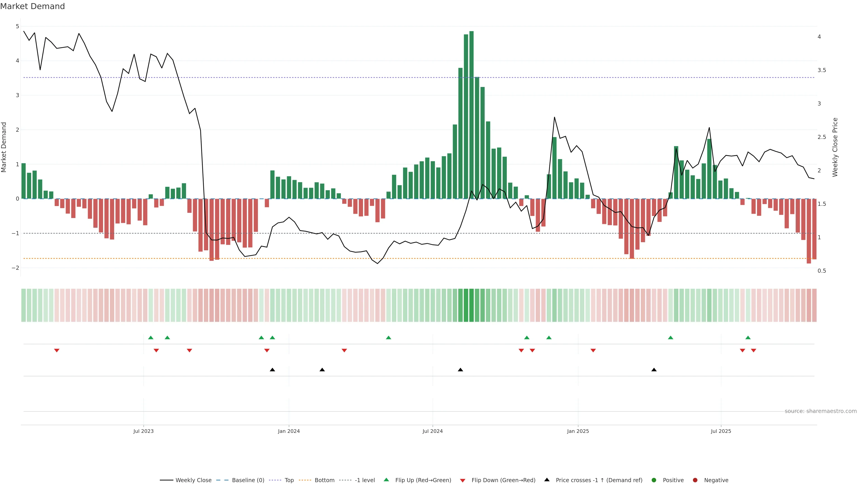Hide the Top dotted line via legend
The height and width of the screenshot is (488, 868).
(289, 480)
